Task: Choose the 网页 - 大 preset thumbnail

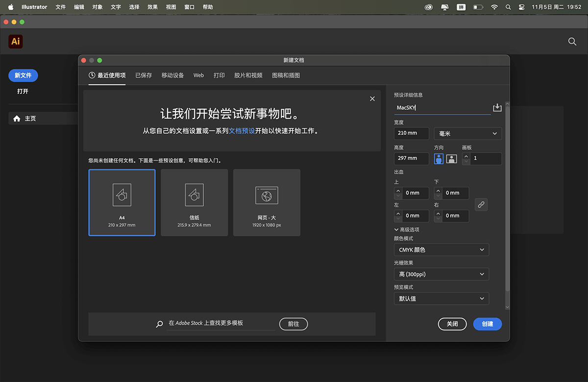Action: [267, 203]
